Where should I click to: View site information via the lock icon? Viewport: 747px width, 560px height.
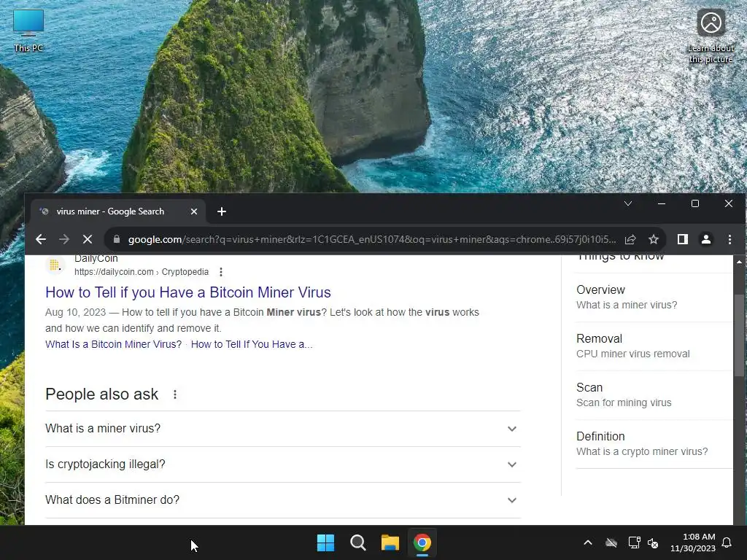117,239
